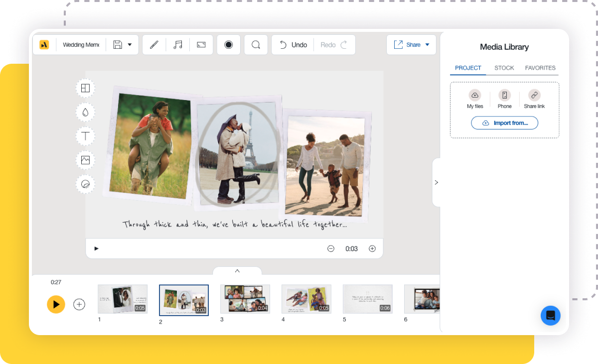Select the Text tool in the left sidebar
The height and width of the screenshot is (364, 598).
click(85, 136)
